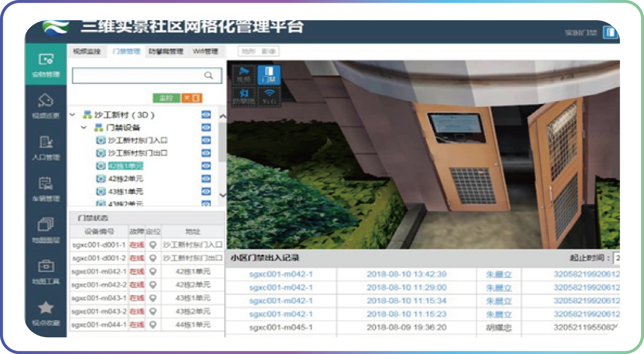Image resolution: width=644 pixels, height=354 pixels.
Task: Open the 地图工具 briefcase icon
Action: 46,266
